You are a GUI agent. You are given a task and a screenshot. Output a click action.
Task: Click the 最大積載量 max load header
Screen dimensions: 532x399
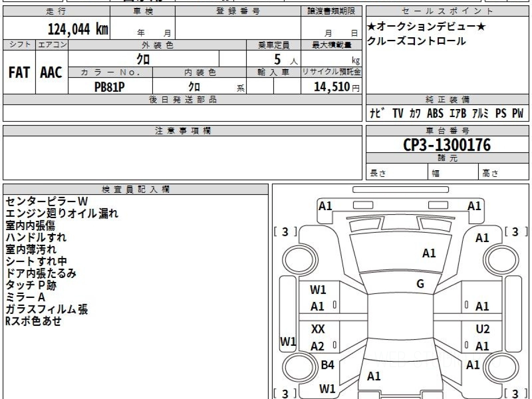click(x=332, y=45)
